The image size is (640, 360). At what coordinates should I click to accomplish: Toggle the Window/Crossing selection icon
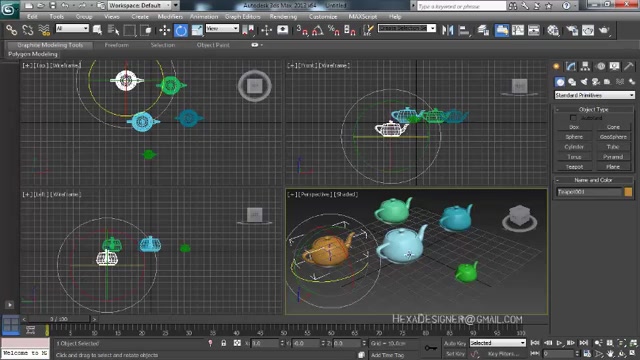tap(146, 30)
